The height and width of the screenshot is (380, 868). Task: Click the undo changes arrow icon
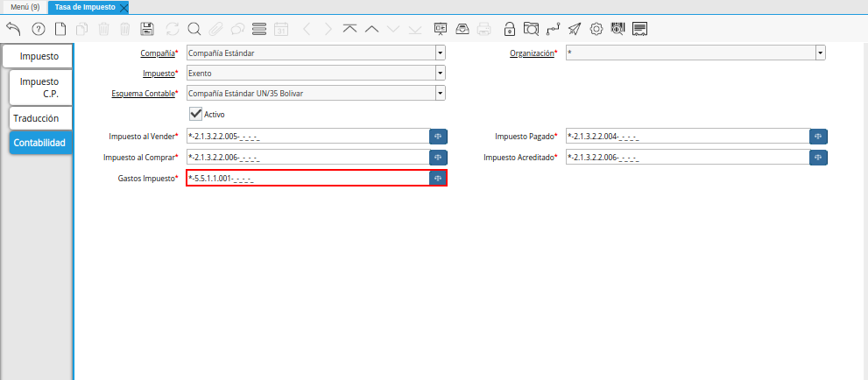point(13,29)
